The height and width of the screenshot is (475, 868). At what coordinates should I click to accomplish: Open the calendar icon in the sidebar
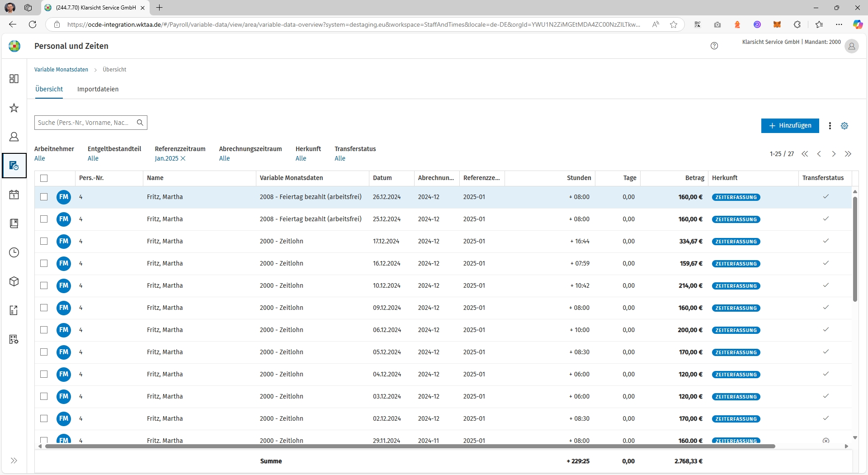click(14, 195)
